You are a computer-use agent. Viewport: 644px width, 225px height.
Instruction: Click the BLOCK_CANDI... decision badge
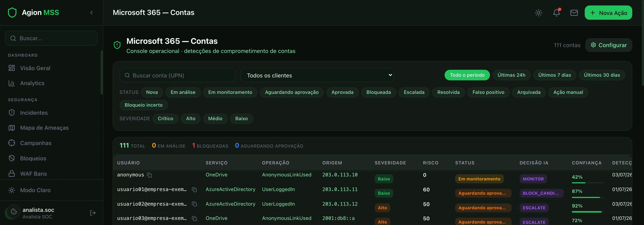tap(541, 193)
